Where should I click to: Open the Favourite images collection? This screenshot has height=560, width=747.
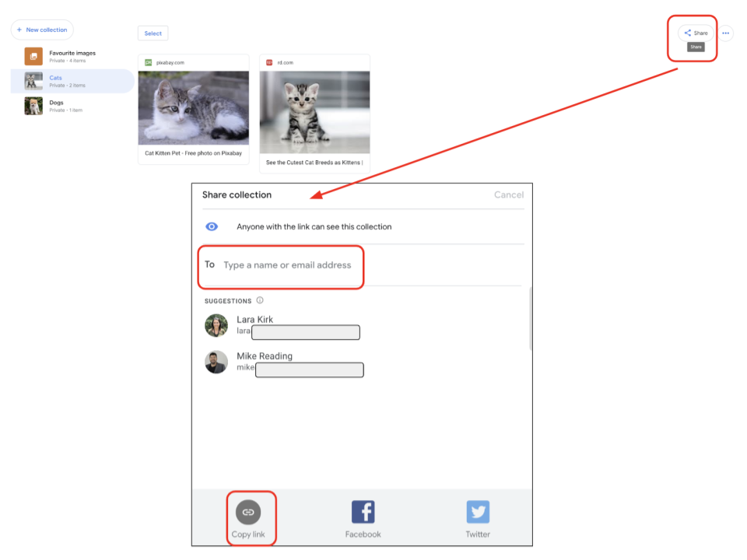pyautogui.click(x=72, y=56)
